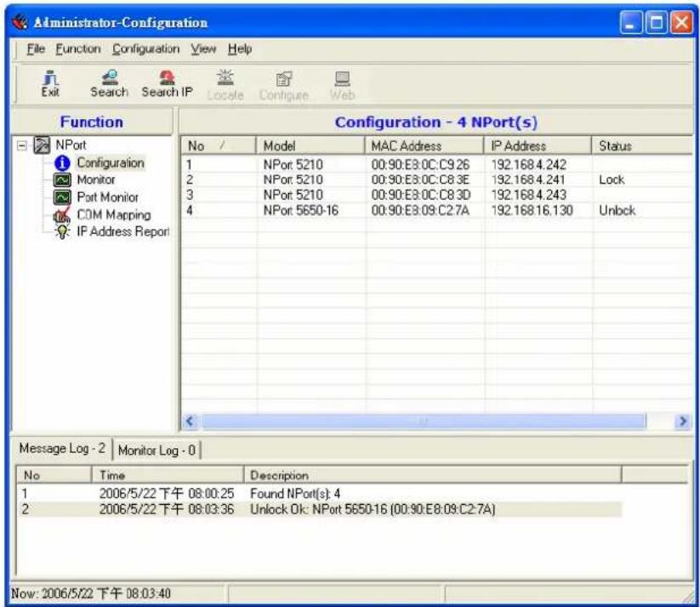Click the COM Mapping tree icon
Image resolution: width=700 pixels, height=607 pixels.
pyautogui.click(x=62, y=215)
